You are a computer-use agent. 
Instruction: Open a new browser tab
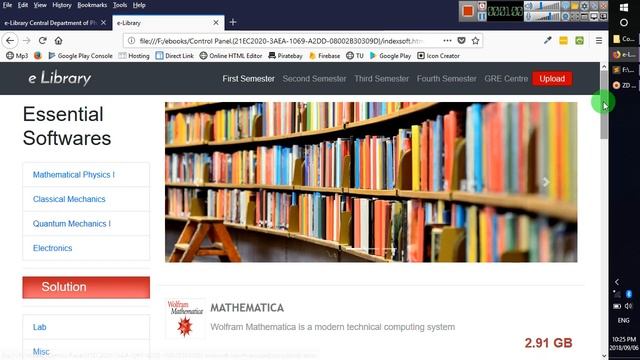click(x=233, y=22)
